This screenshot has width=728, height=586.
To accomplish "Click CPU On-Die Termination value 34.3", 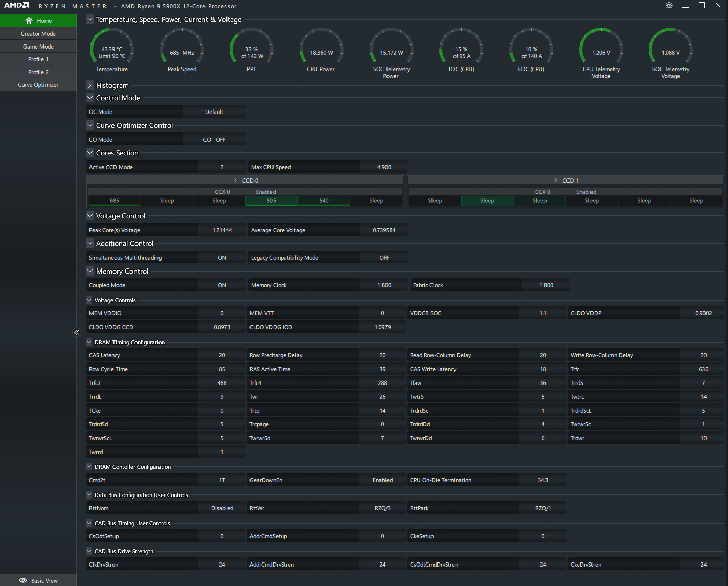I will click(x=543, y=480).
